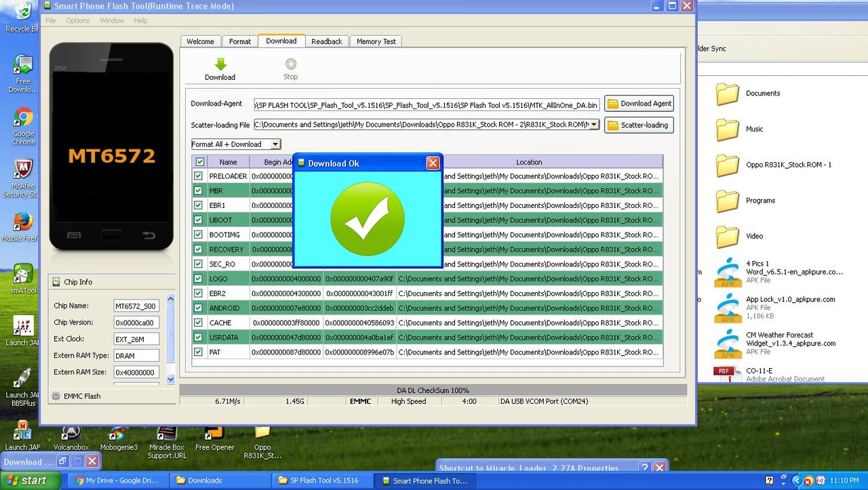Image resolution: width=868 pixels, height=490 pixels.
Task: Switch to SP Flash Tool v5.1516 taskbar item
Action: (x=323, y=481)
